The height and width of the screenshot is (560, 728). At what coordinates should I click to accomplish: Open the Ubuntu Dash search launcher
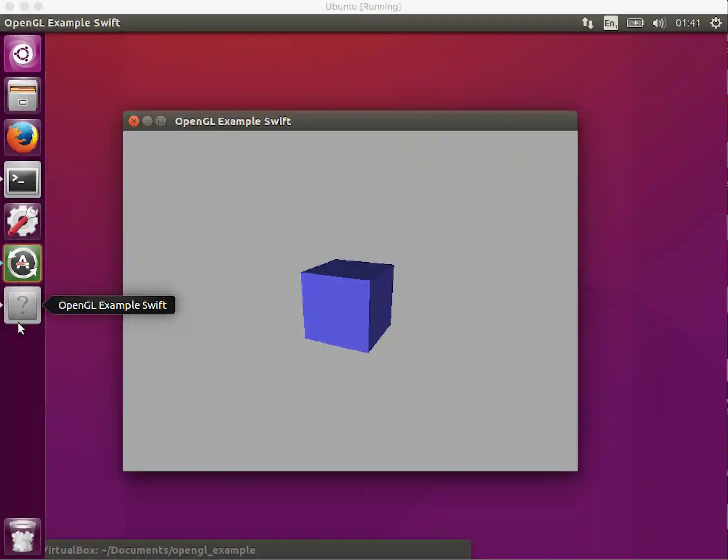click(x=23, y=54)
